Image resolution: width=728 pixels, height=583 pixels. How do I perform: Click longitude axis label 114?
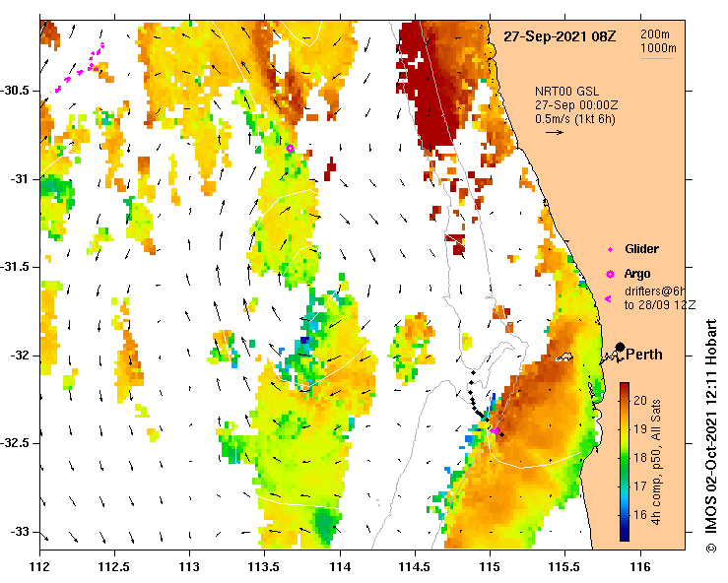tap(340, 567)
